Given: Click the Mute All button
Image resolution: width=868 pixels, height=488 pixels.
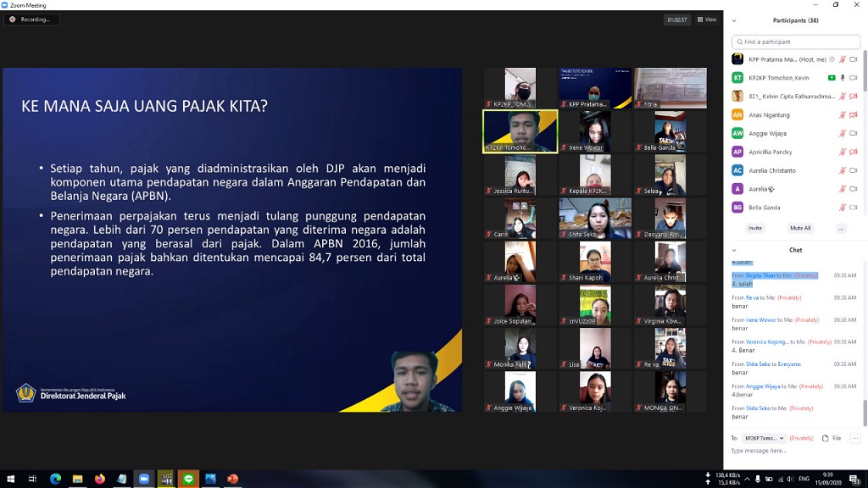Looking at the screenshot, I should 800,229.
